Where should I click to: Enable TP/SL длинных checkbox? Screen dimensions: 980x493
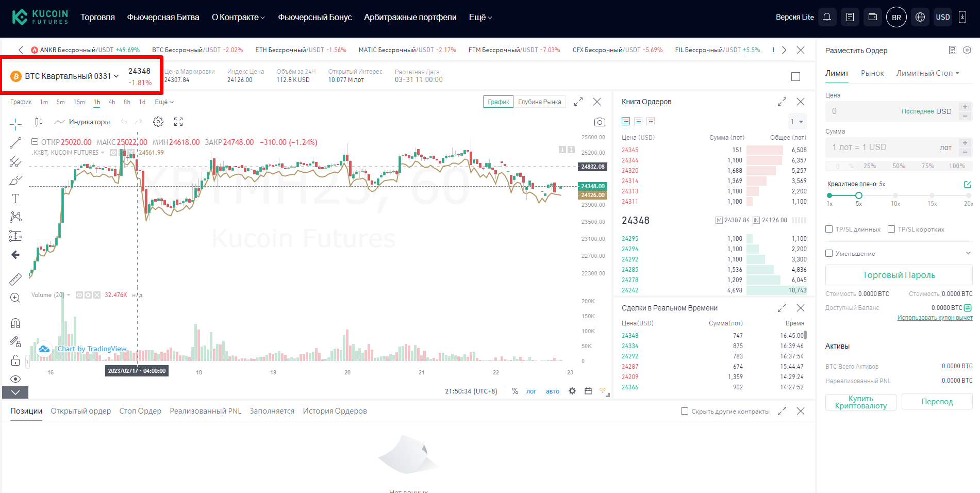[x=829, y=229]
